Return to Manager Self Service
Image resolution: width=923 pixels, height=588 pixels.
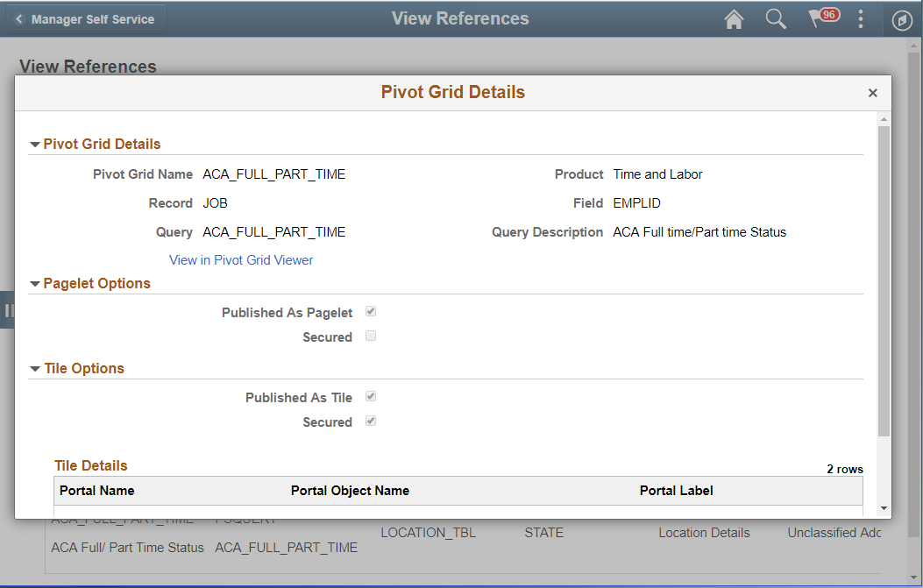[x=92, y=17]
